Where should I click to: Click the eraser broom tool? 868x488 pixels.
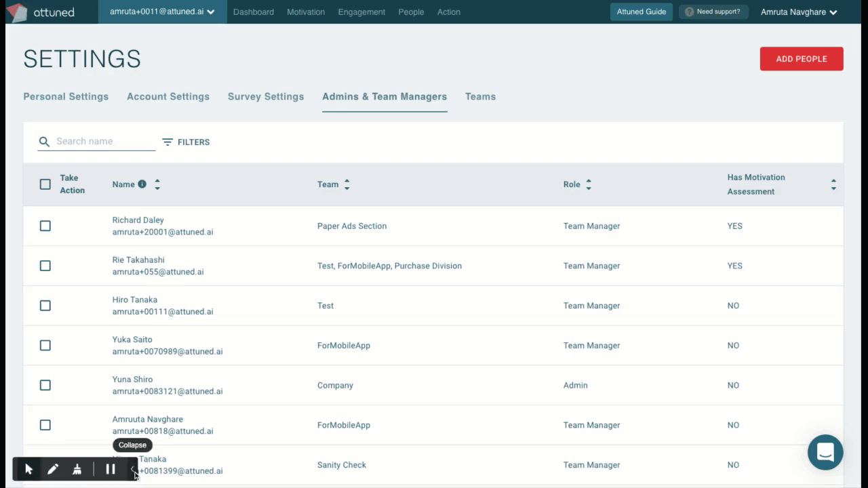(x=77, y=469)
